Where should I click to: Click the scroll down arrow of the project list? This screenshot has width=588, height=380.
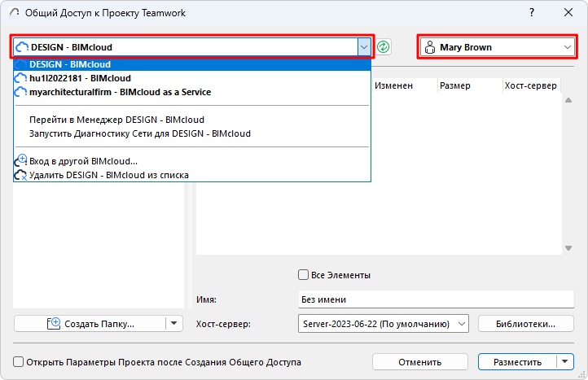click(x=568, y=249)
